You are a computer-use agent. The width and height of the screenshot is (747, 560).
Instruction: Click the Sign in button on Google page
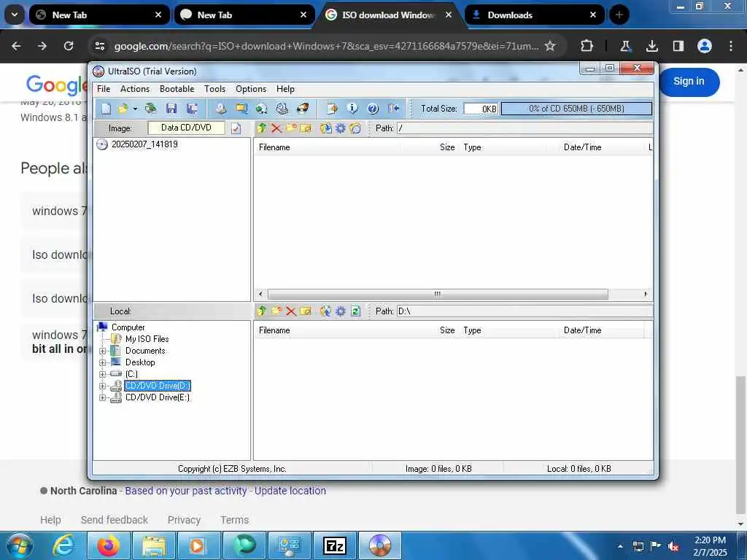click(689, 82)
